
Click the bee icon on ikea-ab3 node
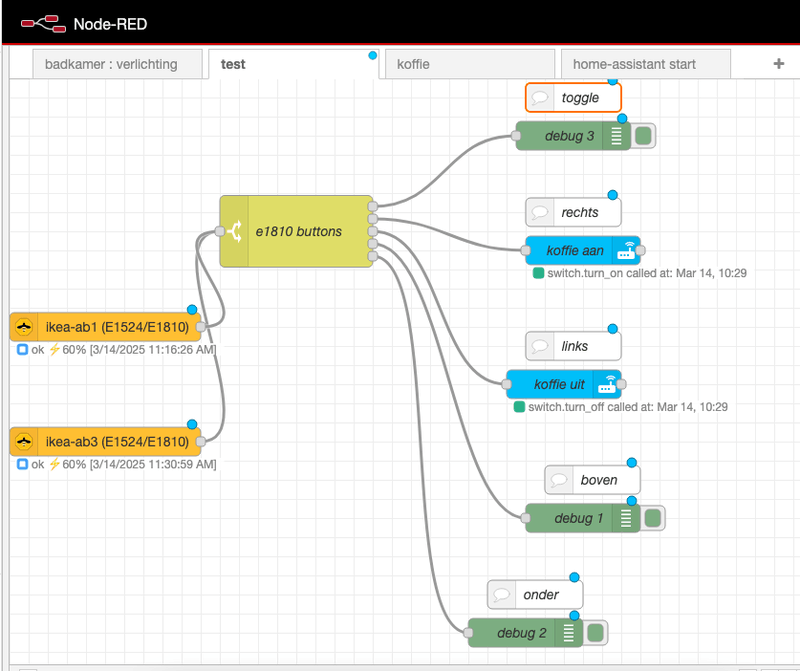(24, 442)
